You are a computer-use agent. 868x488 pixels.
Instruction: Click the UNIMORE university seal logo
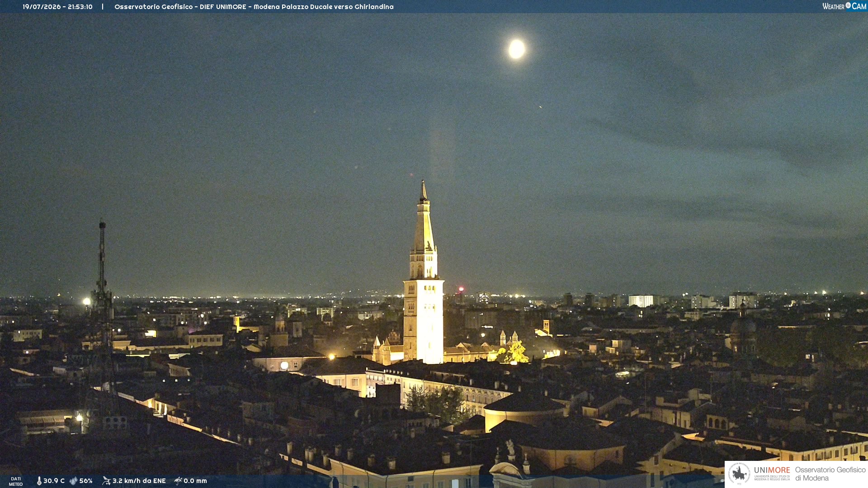point(739,474)
